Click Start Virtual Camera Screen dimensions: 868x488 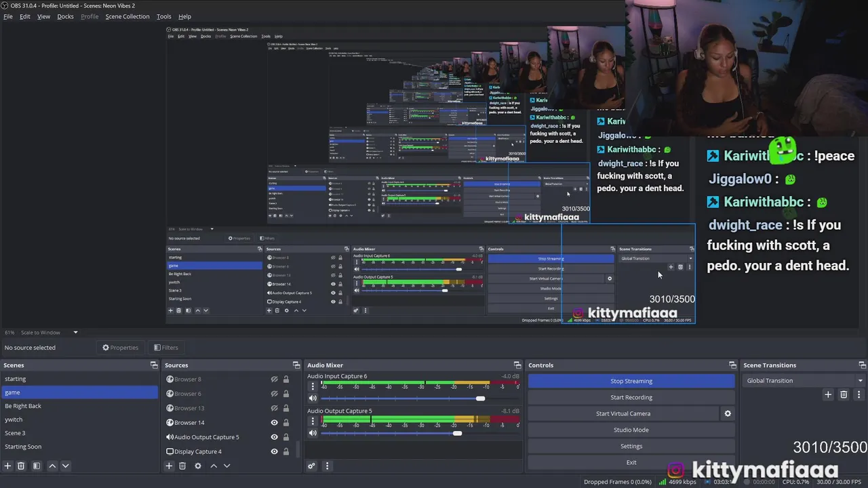(623, 413)
